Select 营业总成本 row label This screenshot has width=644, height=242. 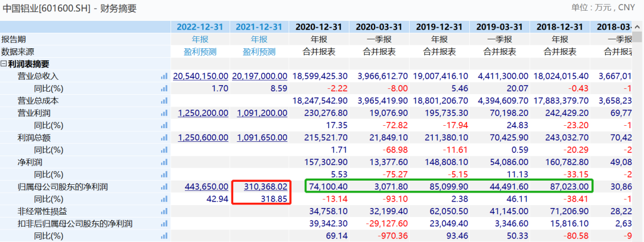38,101
